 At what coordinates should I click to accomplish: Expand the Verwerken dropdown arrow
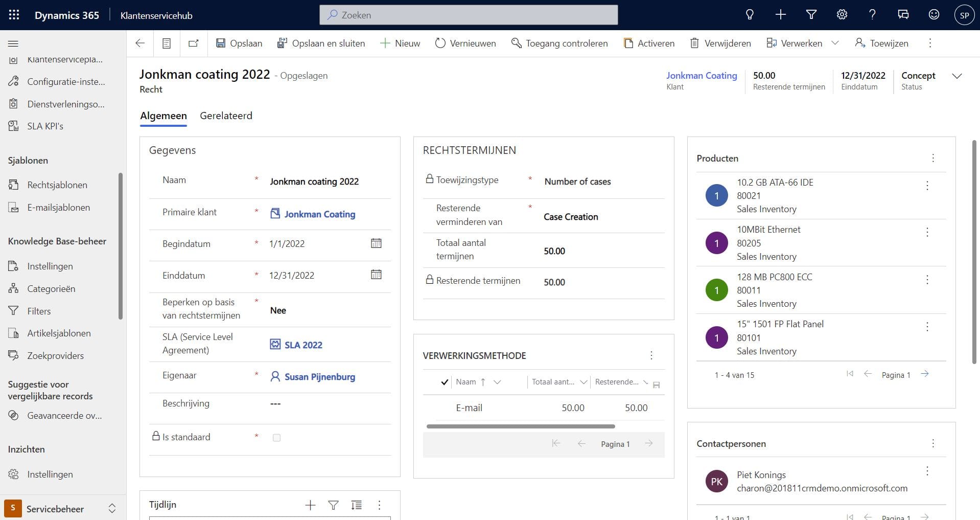coord(835,43)
